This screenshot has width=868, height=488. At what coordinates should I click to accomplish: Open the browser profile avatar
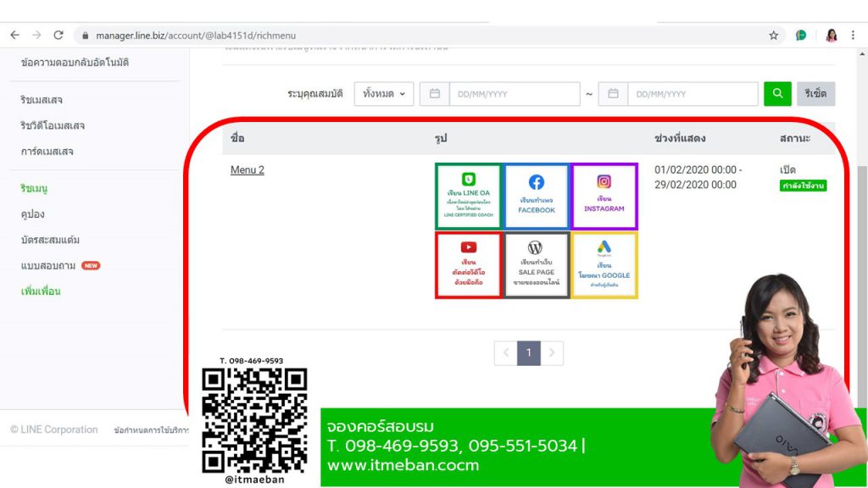click(x=832, y=36)
